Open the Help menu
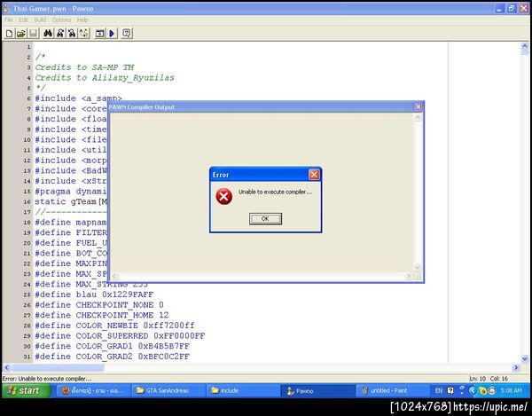The height and width of the screenshot is (416, 532). [82, 20]
